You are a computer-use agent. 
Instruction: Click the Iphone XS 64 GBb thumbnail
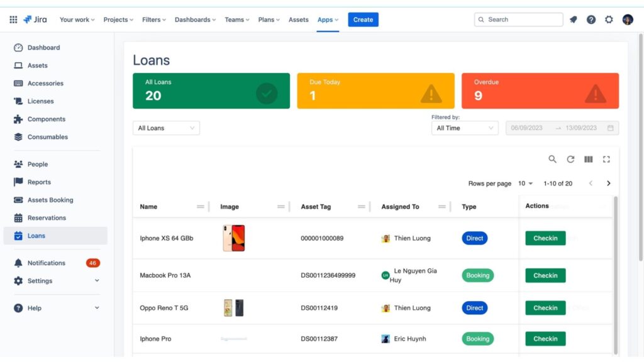(x=233, y=238)
